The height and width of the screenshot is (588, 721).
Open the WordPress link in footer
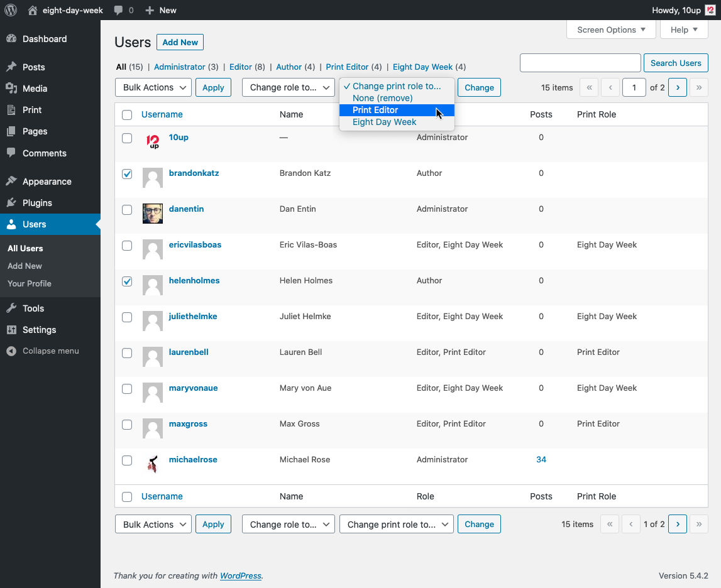pyautogui.click(x=241, y=576)
